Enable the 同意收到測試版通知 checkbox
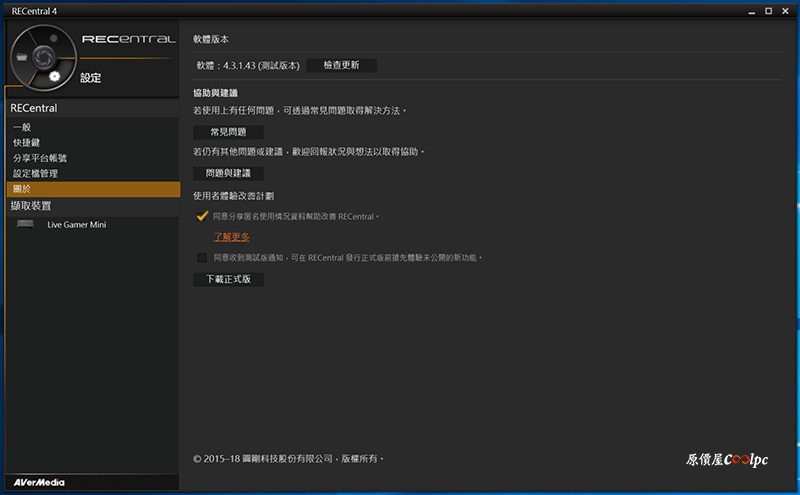Viewport: 800px width, 495px height. pos(202,258)
